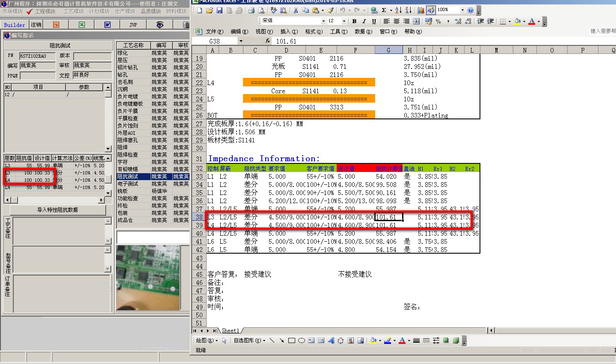Open the 文件(F) menu
This screenshot has height=364, width=616.
(x=214, y=31)
